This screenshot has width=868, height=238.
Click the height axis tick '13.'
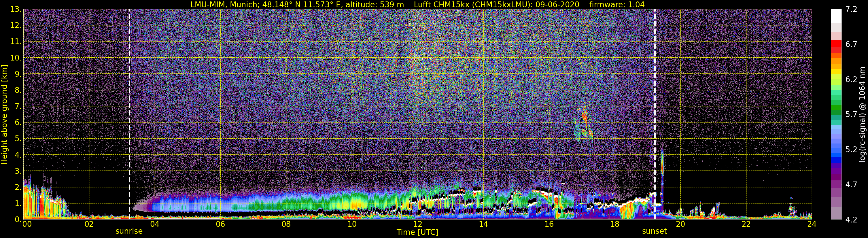point(16,10)
